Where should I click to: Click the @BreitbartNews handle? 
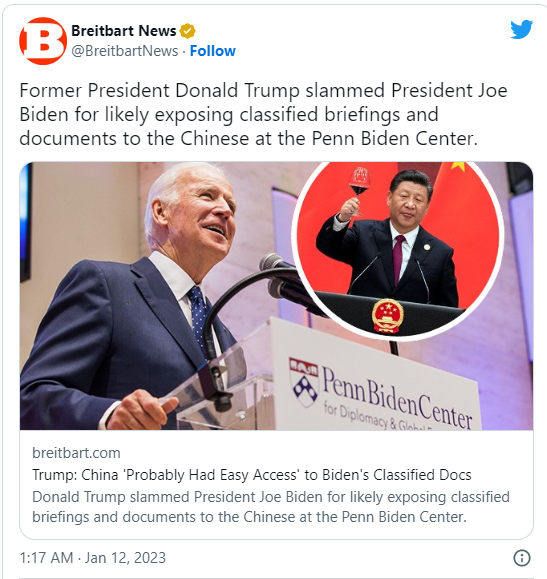[x=124, y=51]
